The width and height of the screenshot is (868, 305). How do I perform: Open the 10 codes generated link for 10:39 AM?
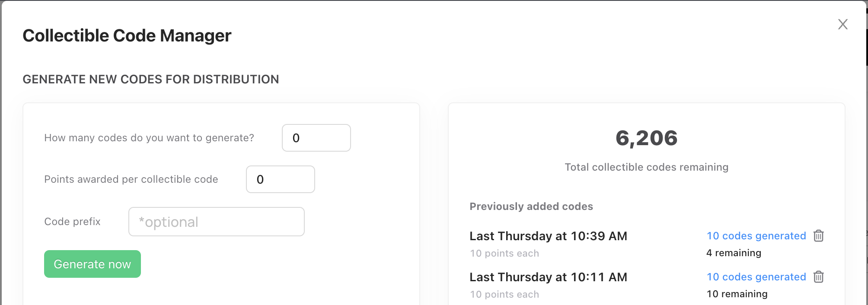756,236
